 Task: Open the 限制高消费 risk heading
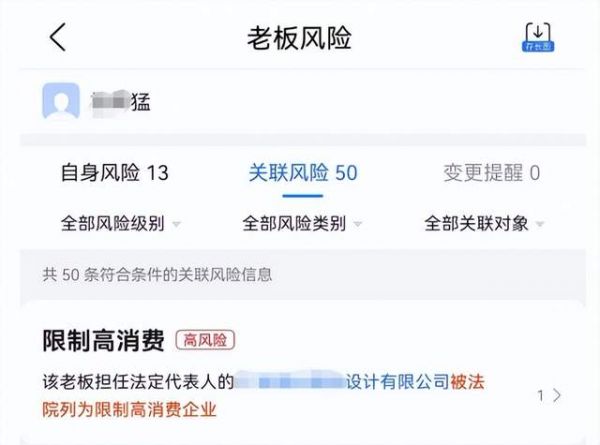pyautogui.click(x=103, y=340)
